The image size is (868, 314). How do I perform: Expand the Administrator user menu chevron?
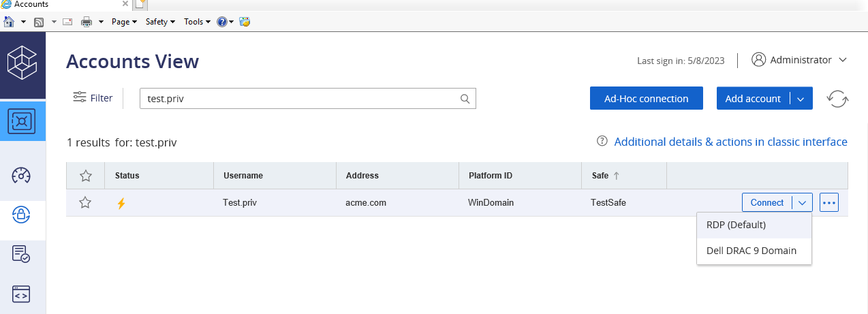click(x=843, y=60)
